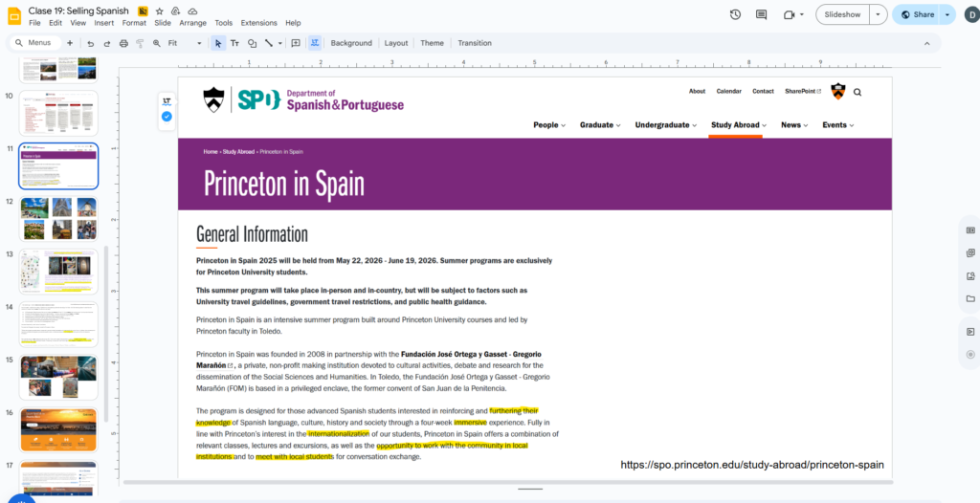Viewport: 980px width, 503px height.
Task: Click the Transition button
Action: pos(474,43)
